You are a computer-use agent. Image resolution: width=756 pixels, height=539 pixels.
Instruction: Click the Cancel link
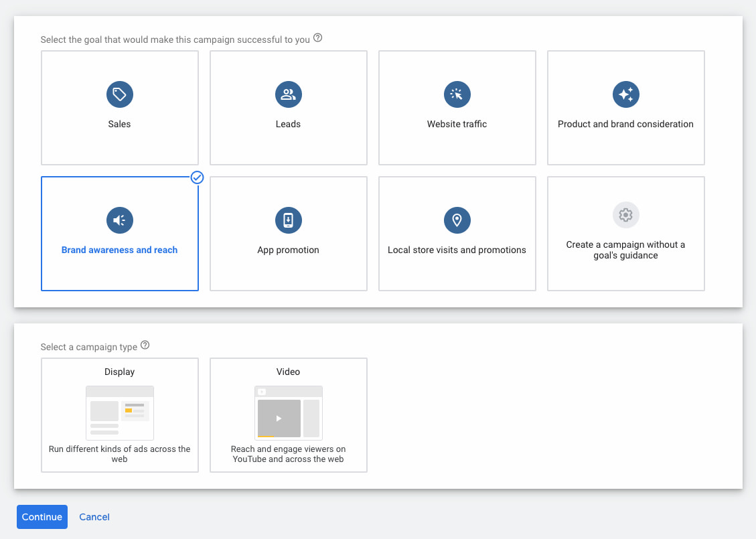[x=94, y=517]
